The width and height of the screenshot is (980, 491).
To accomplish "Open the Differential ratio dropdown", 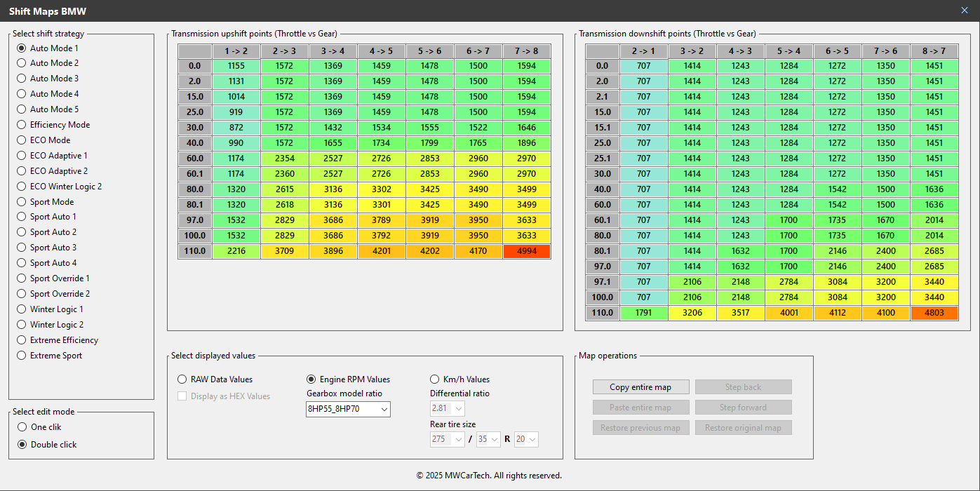I will (x=447, y=409).
